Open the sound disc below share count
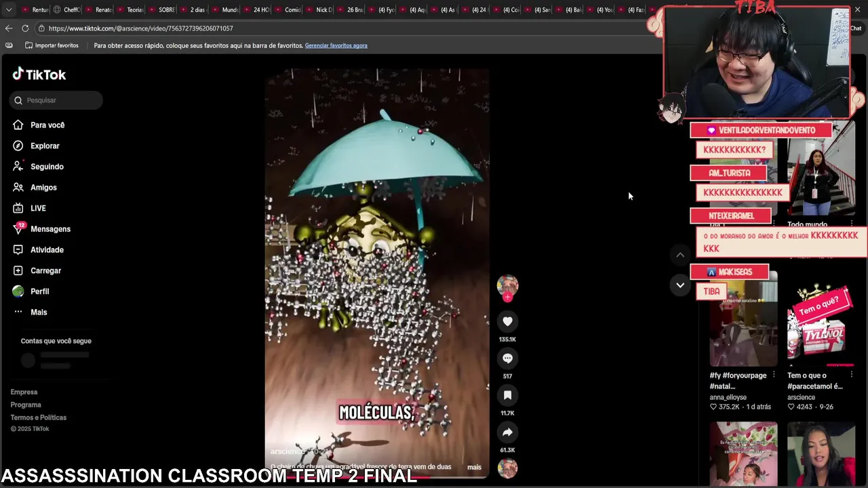 pos(507,468)
